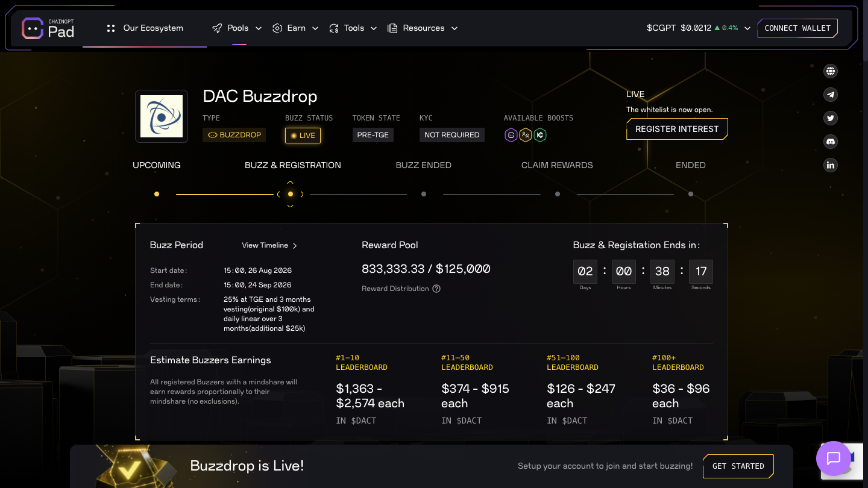Select the Buzz Ended stage label

pyautogui.click(x=424, y=165)
